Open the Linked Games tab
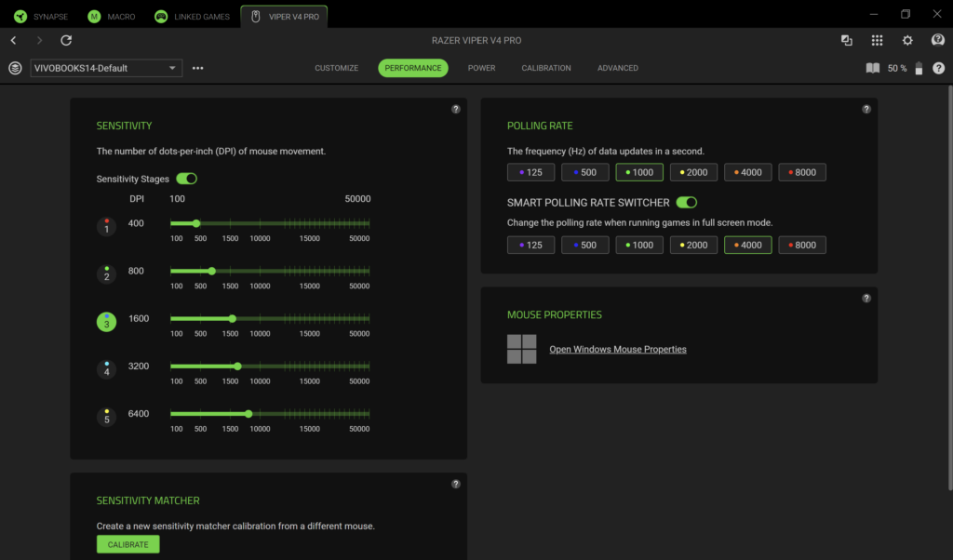Image resolution: width=953 pixels, height=560 pixels. [x=192, y=17]
